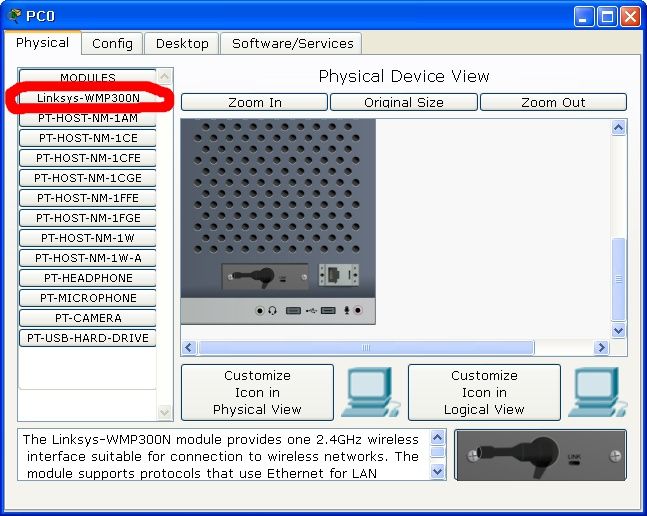Click the device view scroll left arrow
This screenshot has height=516, width=647.
(189, 348)
